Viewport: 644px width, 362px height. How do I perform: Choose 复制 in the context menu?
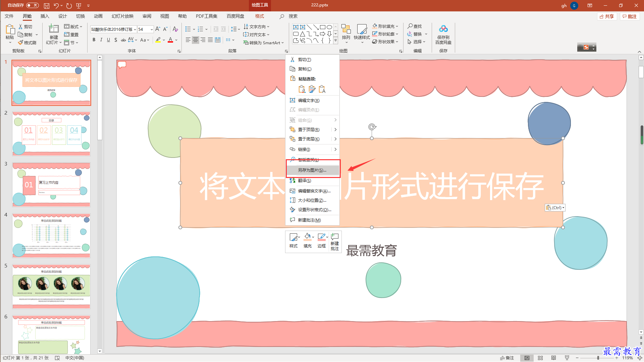click(312, 69)
